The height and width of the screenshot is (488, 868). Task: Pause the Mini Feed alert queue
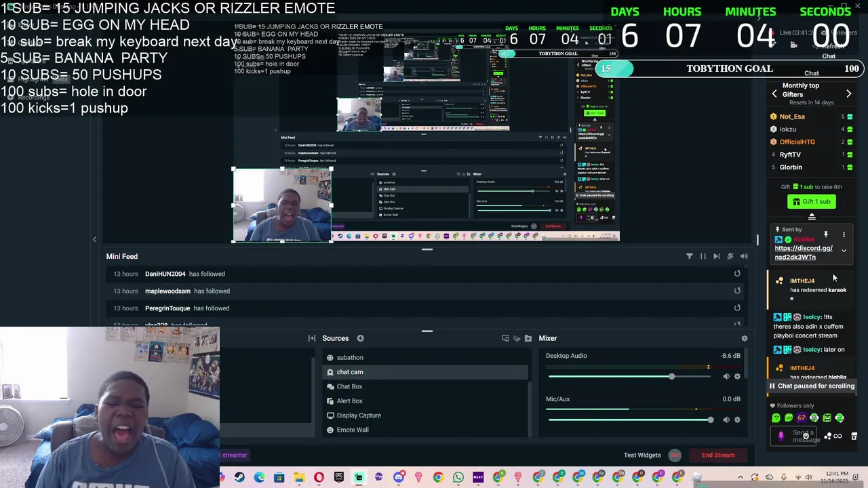703,256
